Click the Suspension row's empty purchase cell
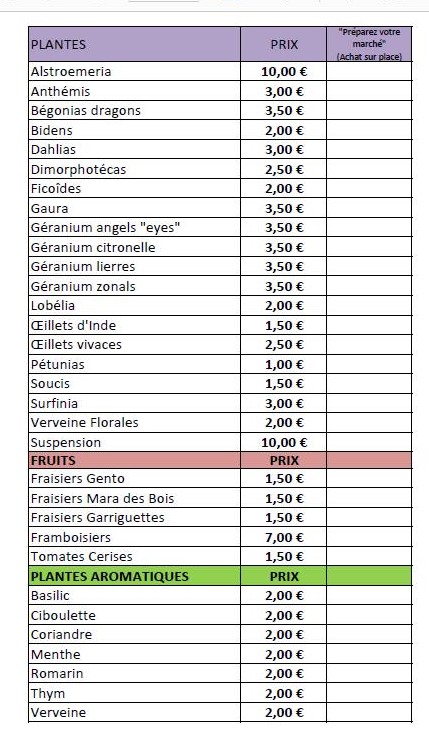The image size is (429, 730). [369, 442]
